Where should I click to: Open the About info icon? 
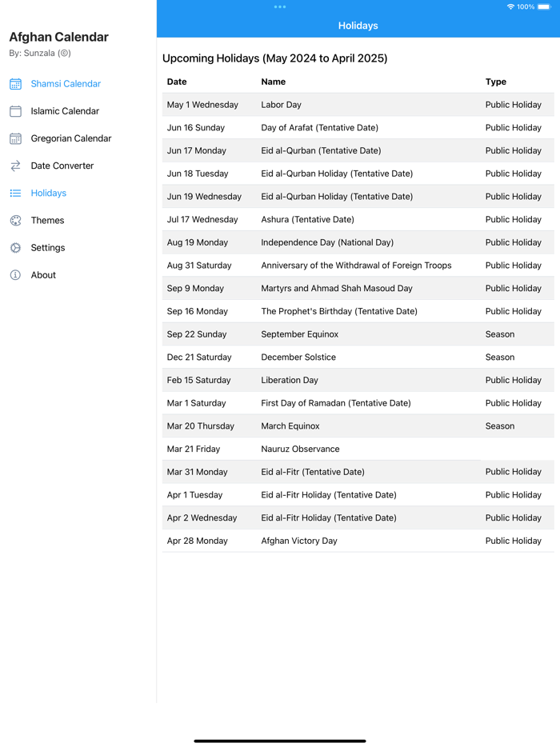pos(15,275)
